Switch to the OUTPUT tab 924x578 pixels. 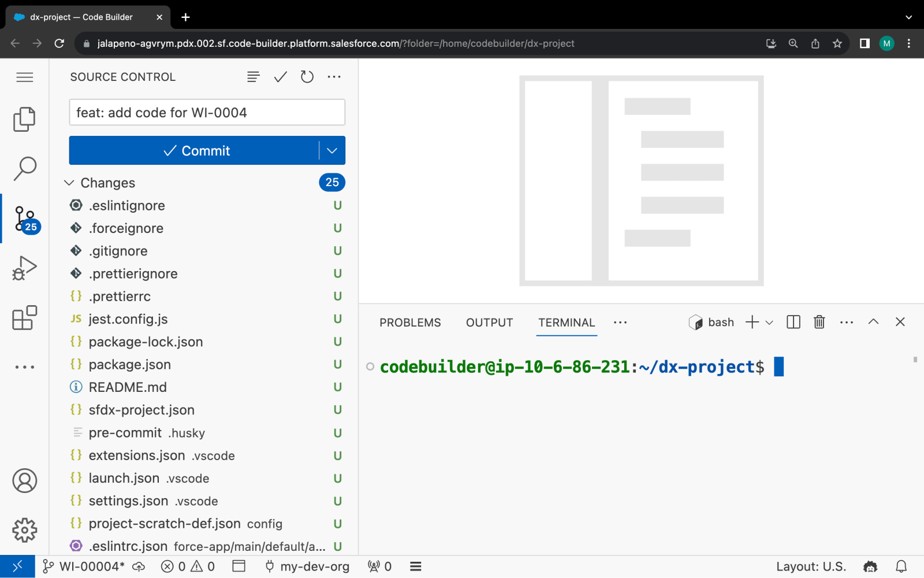490,323
